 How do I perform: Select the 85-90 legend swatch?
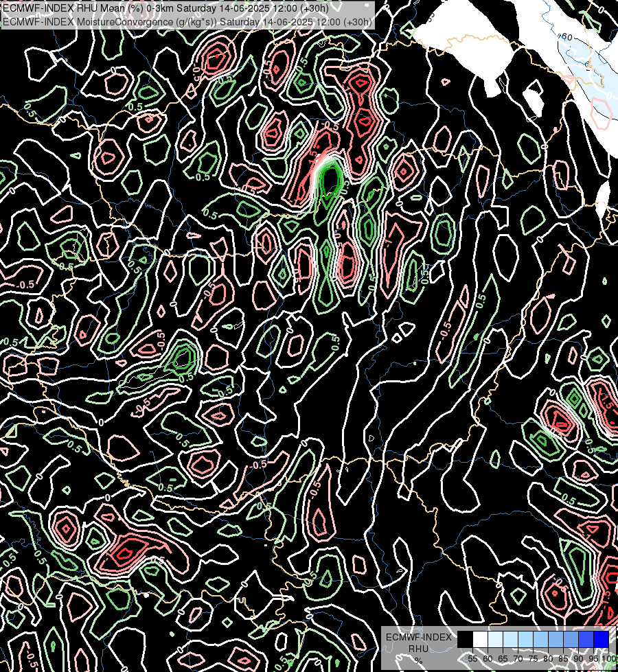pos(571,640)
